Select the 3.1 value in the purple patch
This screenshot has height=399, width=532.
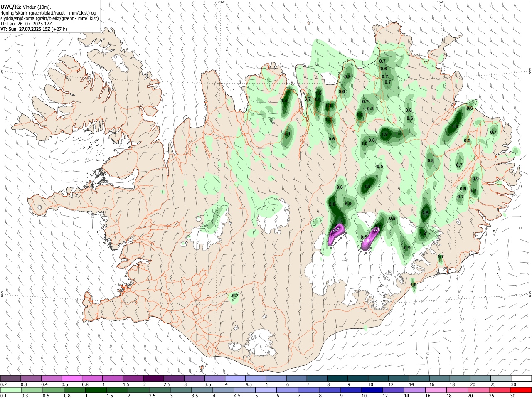376,229
